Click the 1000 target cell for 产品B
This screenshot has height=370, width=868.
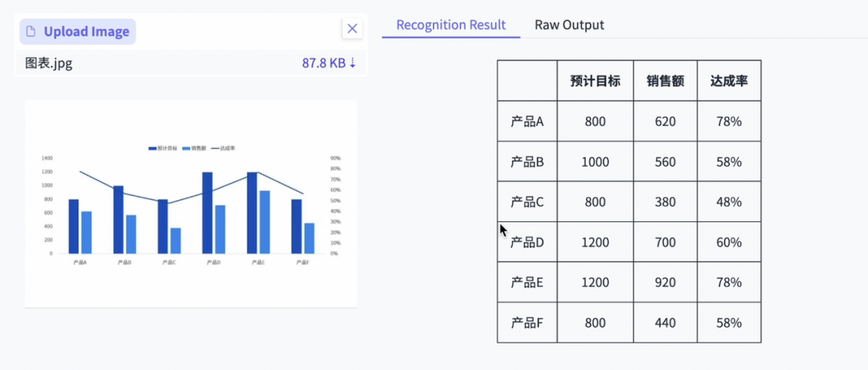[x=595, y=162]
